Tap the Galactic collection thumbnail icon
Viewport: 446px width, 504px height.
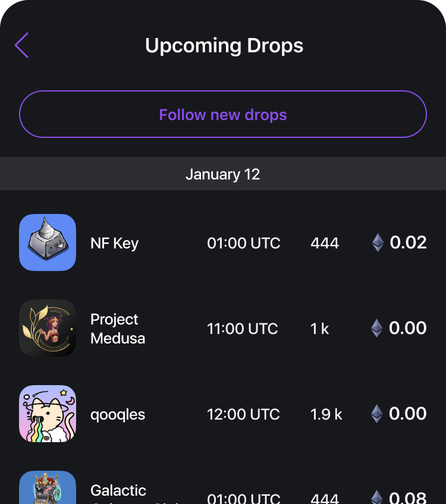pyautogui.click(x=48, y=489)
